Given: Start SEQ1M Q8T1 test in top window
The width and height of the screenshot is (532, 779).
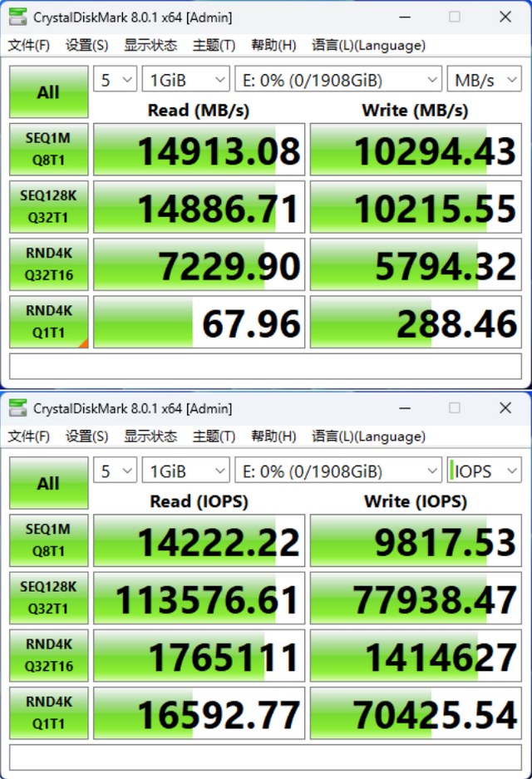Looking at the screenshot, I should (x=49, y=149).
